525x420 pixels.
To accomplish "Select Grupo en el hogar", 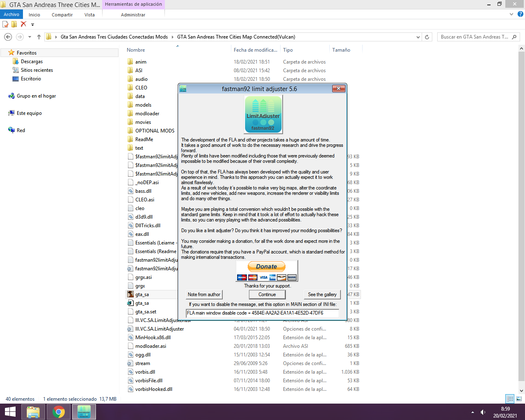I will pyautogui.click(x=36, y=96).
